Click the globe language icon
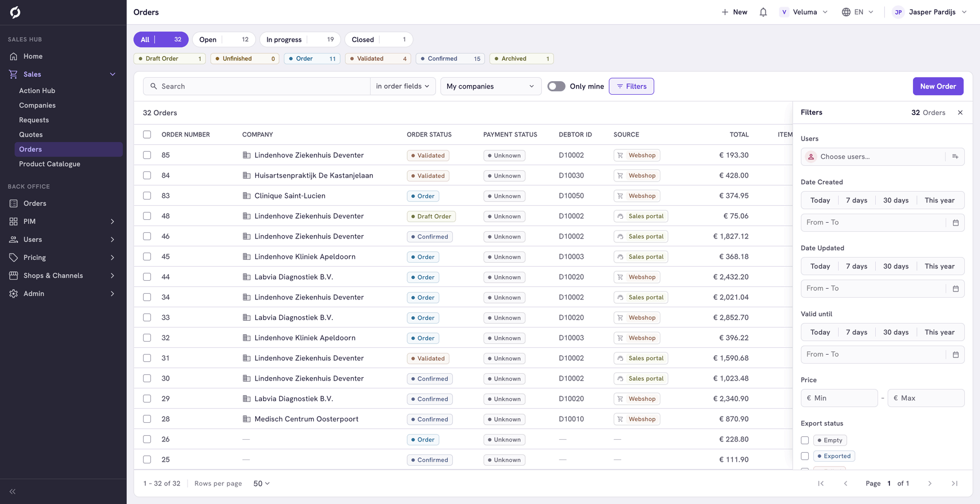 846,12
